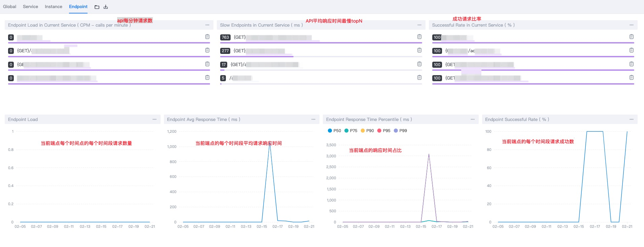Click the Slow Endpoints in Current Service title

click(x=262, y=25)
